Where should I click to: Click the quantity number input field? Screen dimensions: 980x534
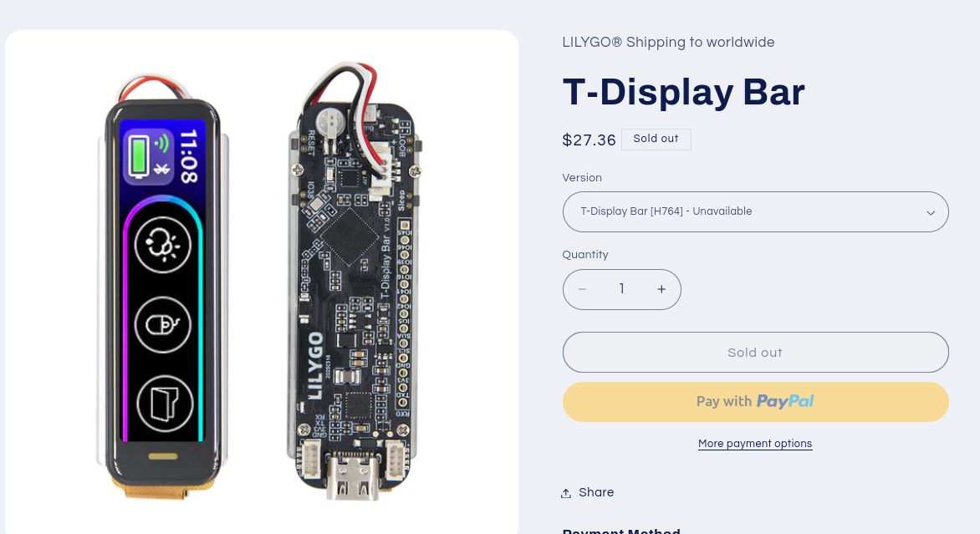(x=622, y=289)
